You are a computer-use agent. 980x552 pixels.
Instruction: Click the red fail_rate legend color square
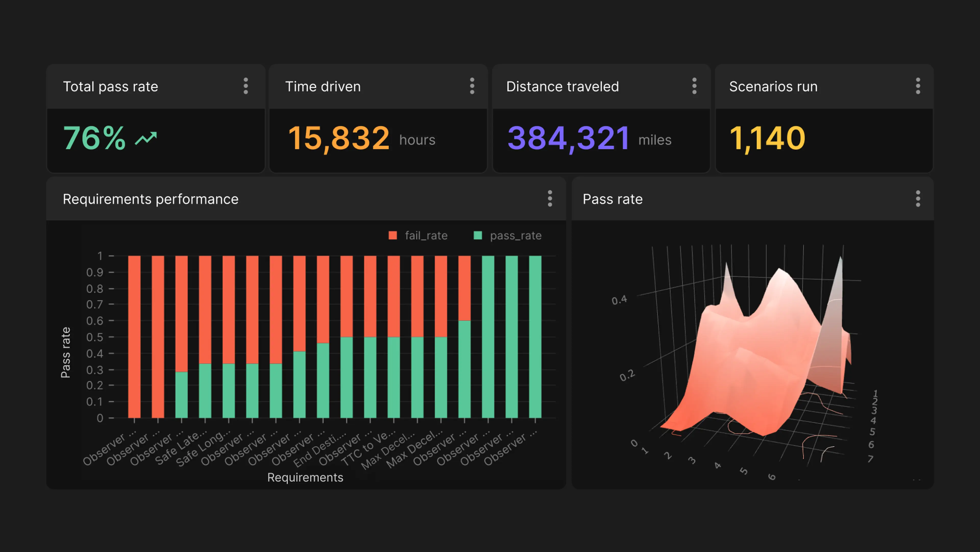(393, 236)
